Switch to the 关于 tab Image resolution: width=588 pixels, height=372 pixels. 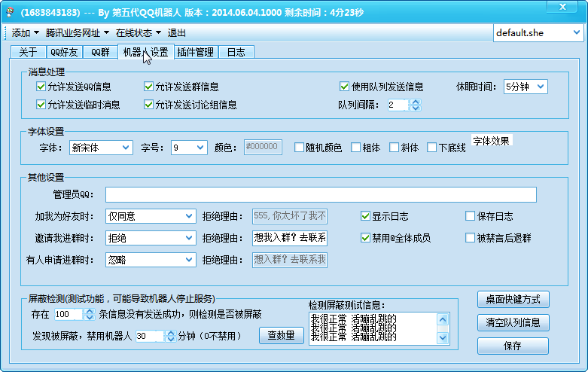[28, 52]
